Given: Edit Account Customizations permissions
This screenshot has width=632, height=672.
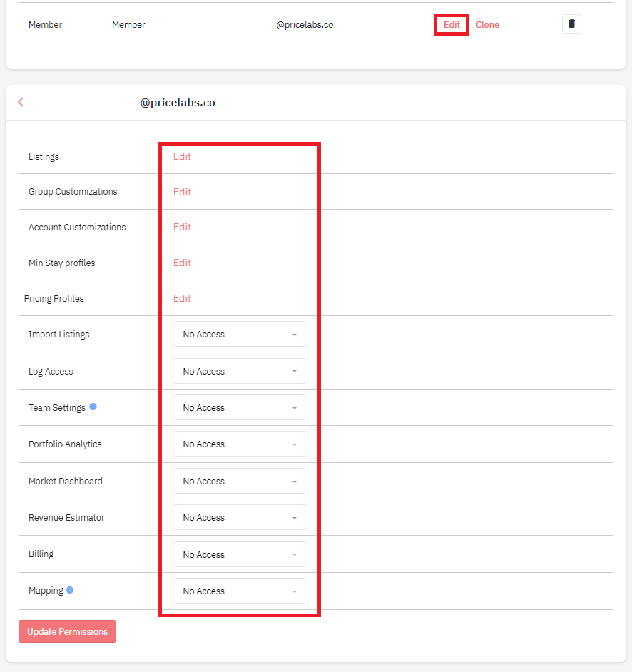Looking at the screenshot, I should point(182,227).
